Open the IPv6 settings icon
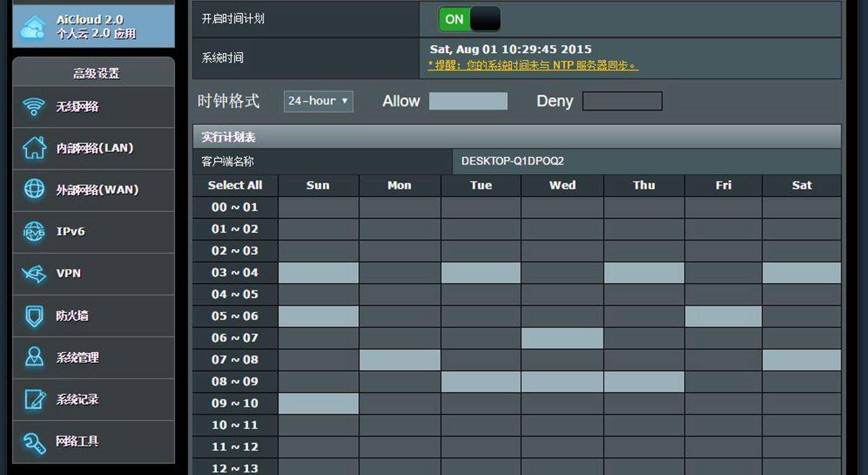 coord(34,231)
